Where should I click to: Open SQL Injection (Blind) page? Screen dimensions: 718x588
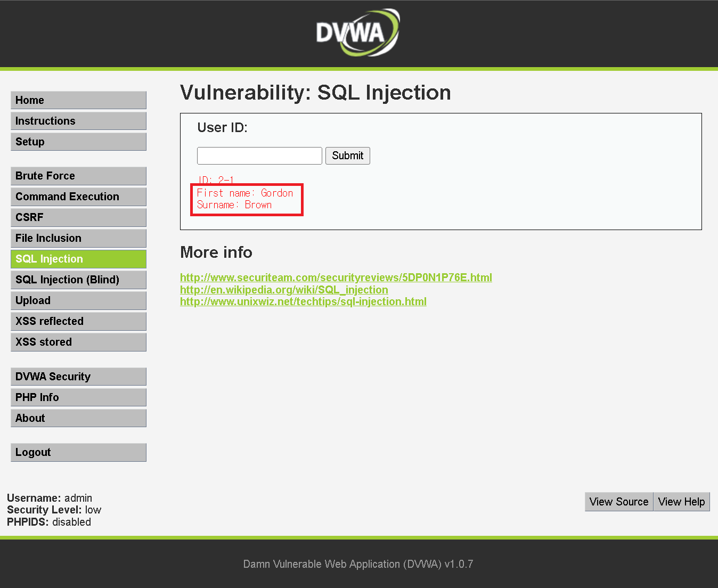click(x=78, y=280)
